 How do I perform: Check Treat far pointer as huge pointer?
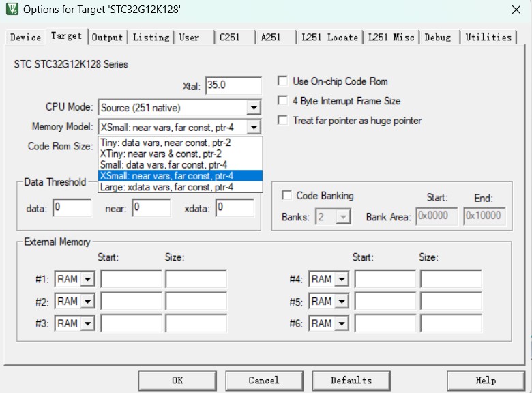282,120
